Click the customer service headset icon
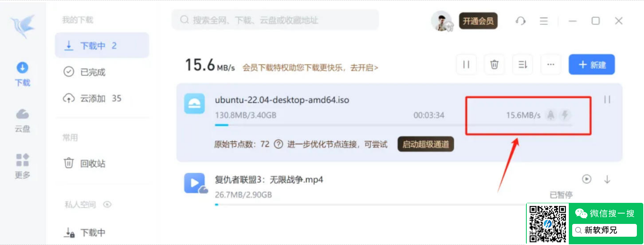 (520, 21)
